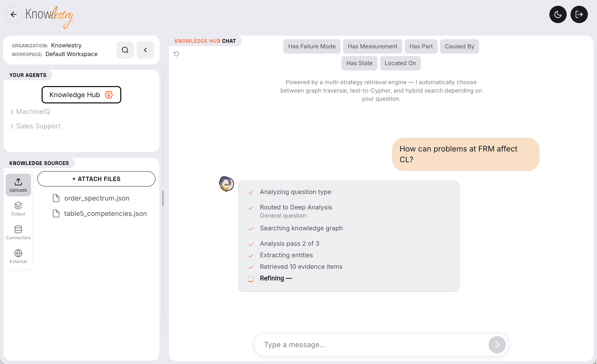597x364 pixels.
Task: Click the Analyzing question type step
Action: pyautogui.click(x=295, y=192)
